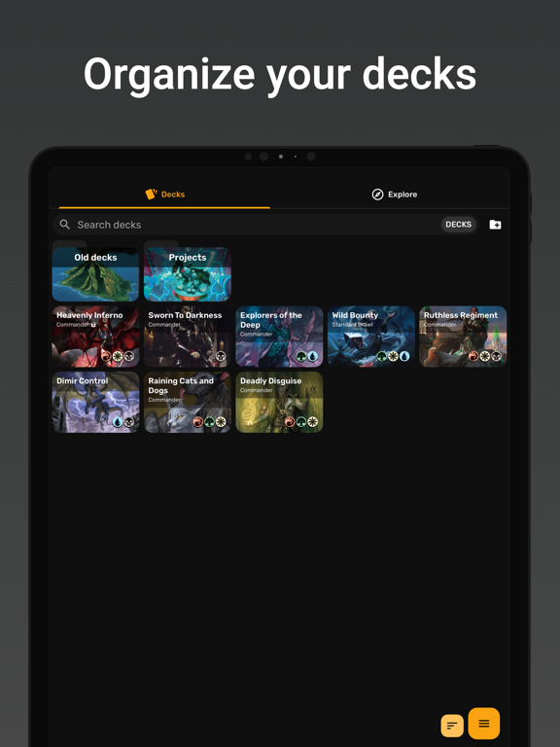Open the Raining Cats and Dogs deck
Image resolution: width=560 pixels, height=747 pixels.
pyautogui.click(x=187, y=402)
